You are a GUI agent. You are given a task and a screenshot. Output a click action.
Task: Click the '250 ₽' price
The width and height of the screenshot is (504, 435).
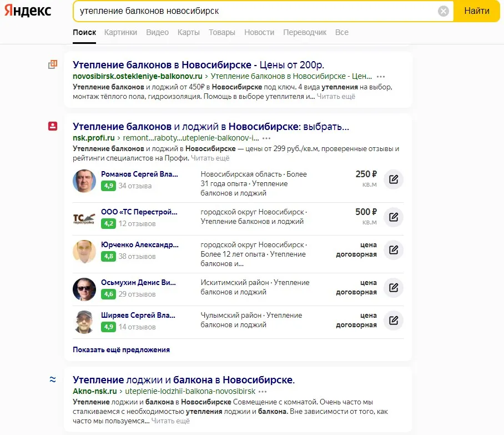click(x=366, y=174)
